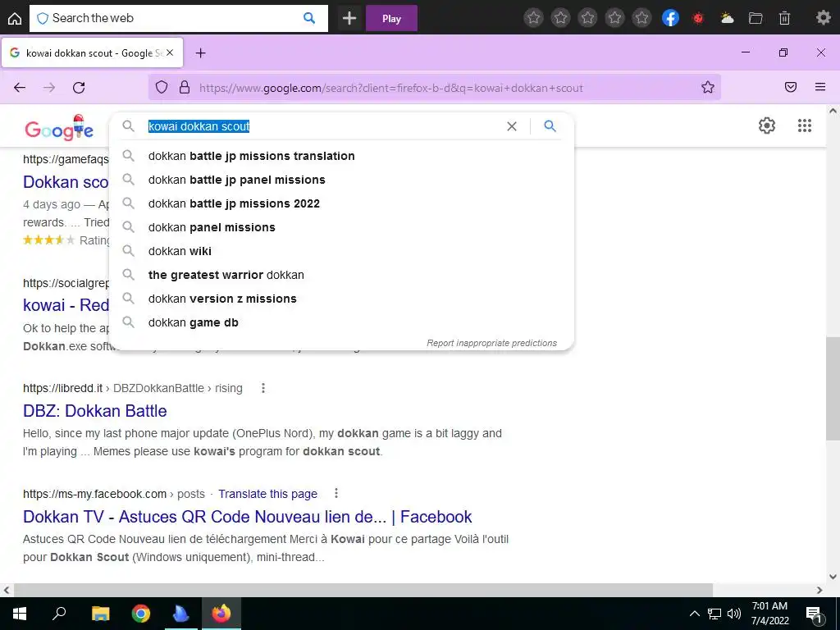The image size is (840, 630).
Task: Select suggestion the greatest warrior dokkan
Action: (341, 275)
